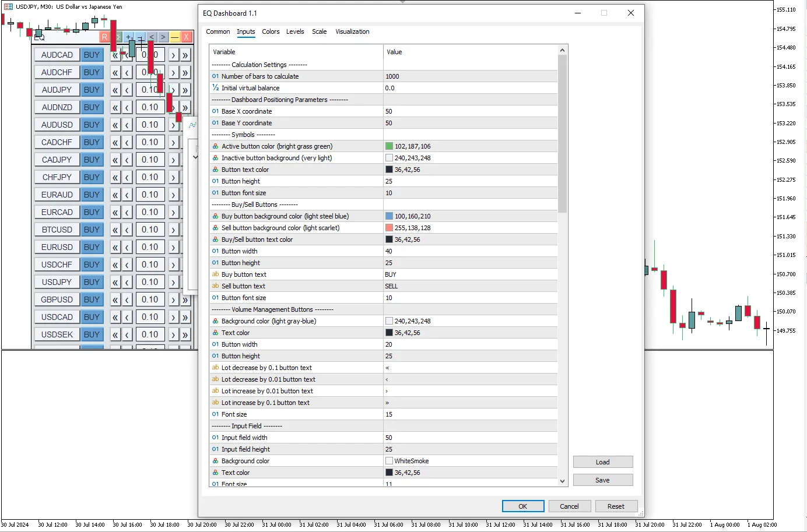Open the Colors tab
Screen dimensions: 807x532
click(x=271, y=31)
